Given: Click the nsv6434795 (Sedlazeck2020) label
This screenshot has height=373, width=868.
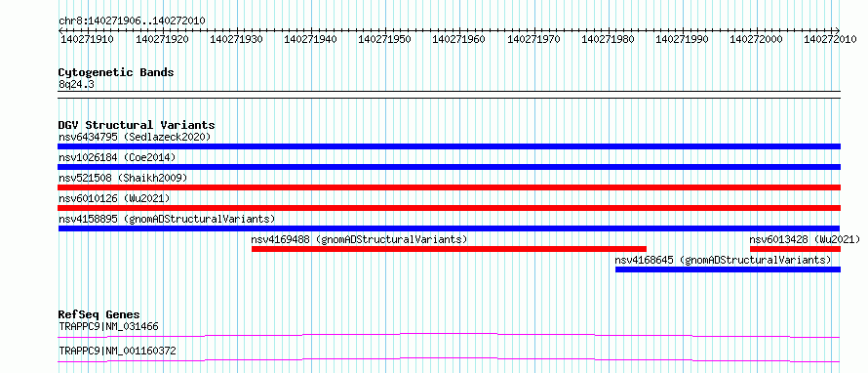Looking at the screenshot, I should (x=135, y=137).
